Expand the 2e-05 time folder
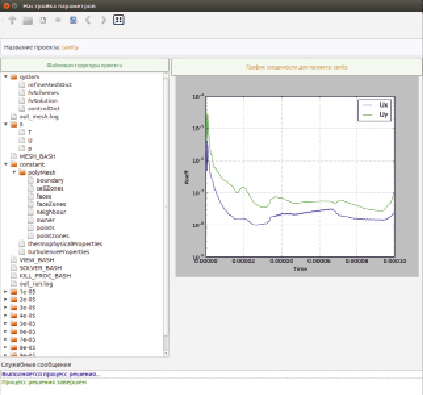 pos(6,299)
